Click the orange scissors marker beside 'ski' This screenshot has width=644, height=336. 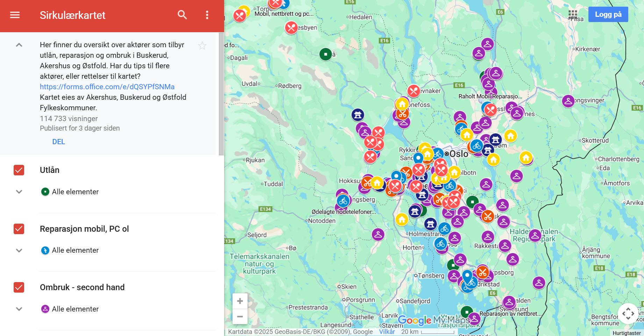tap(487, 217)
